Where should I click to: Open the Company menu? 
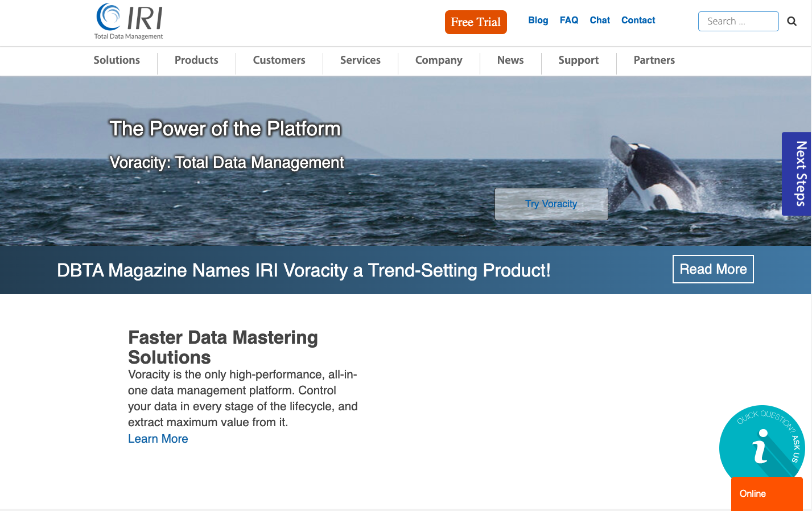click(439, 60)
